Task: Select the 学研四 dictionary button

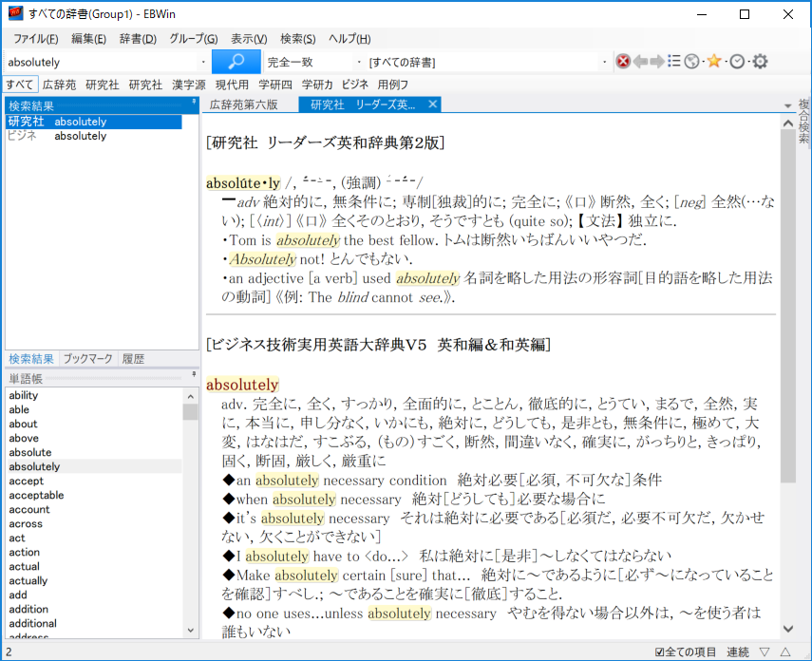Action: click(275, 85)
